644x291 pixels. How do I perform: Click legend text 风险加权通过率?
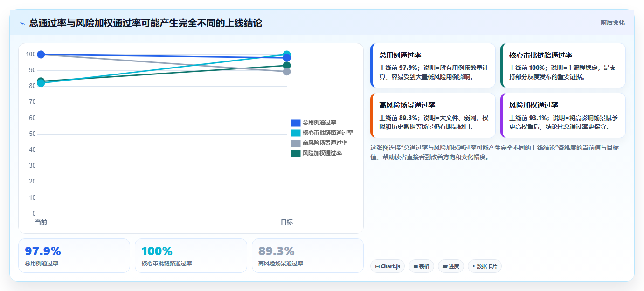(322, 153)
